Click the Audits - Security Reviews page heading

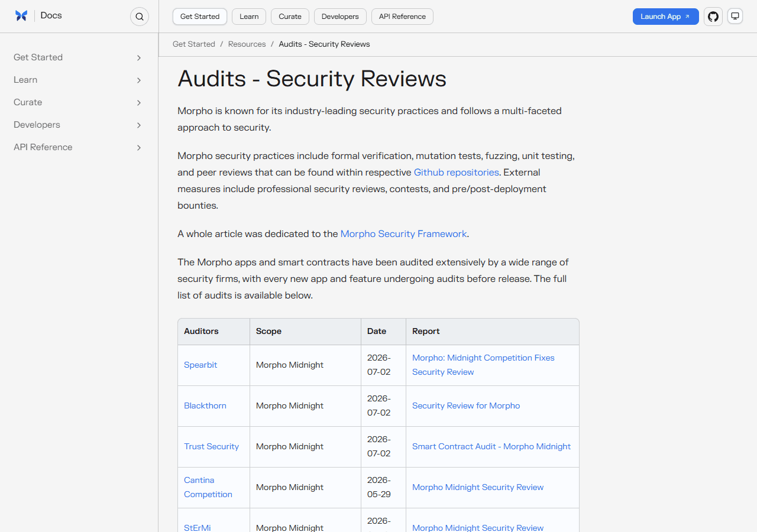pyautogui.click(x=312, y=79)
